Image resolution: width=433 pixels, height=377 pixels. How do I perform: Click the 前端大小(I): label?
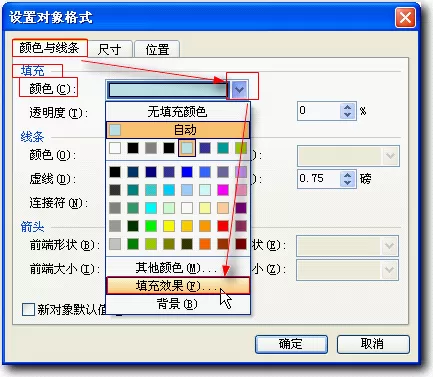65,269
